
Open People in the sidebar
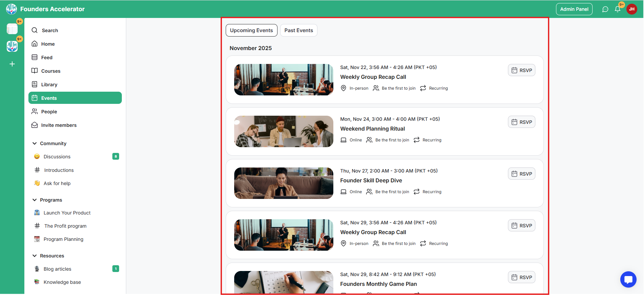tap(75, 111)
